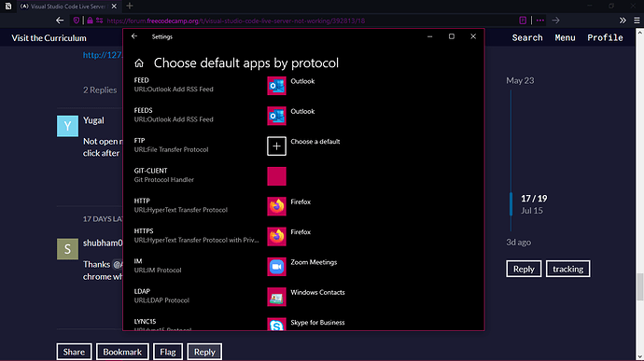The height and width of the screenshot is (361, 644).
Task: Click 'Git Protocol Handler' description
Action: pos(164,179)
